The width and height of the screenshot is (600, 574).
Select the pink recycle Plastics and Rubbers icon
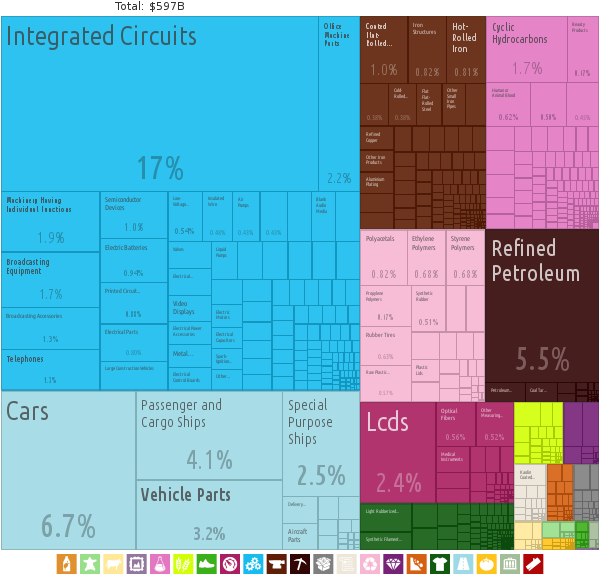[x=370, y=564]
